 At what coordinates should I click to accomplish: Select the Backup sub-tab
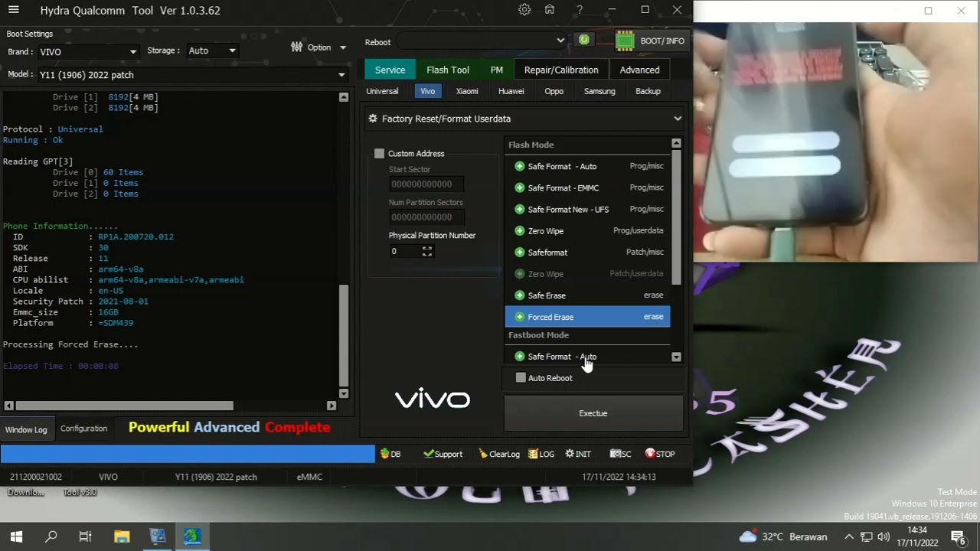point(648,91)
